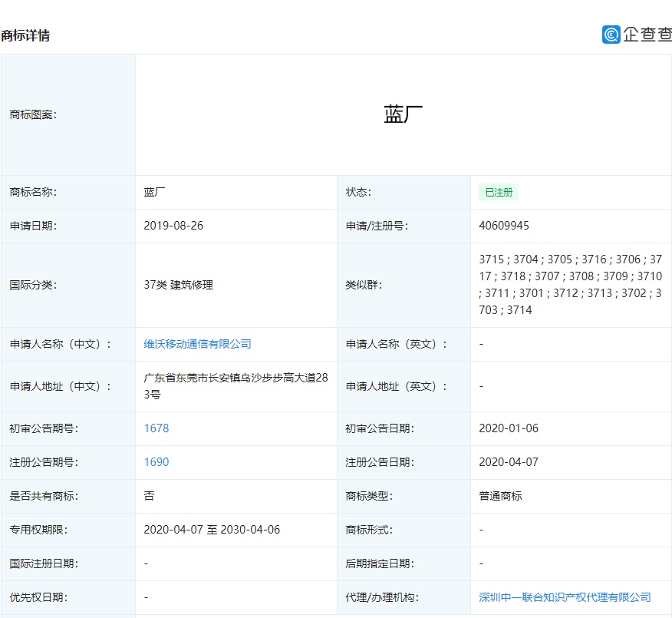Click the 后期指定日期 label
Viewport: 672px width, 618px height.
(380, 563)
